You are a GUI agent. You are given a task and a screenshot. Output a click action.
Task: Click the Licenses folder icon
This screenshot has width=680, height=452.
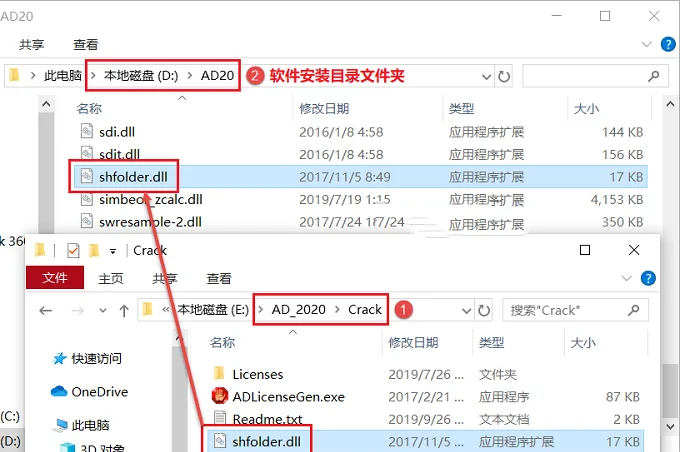pyautogui.click(x=219, y=373)
